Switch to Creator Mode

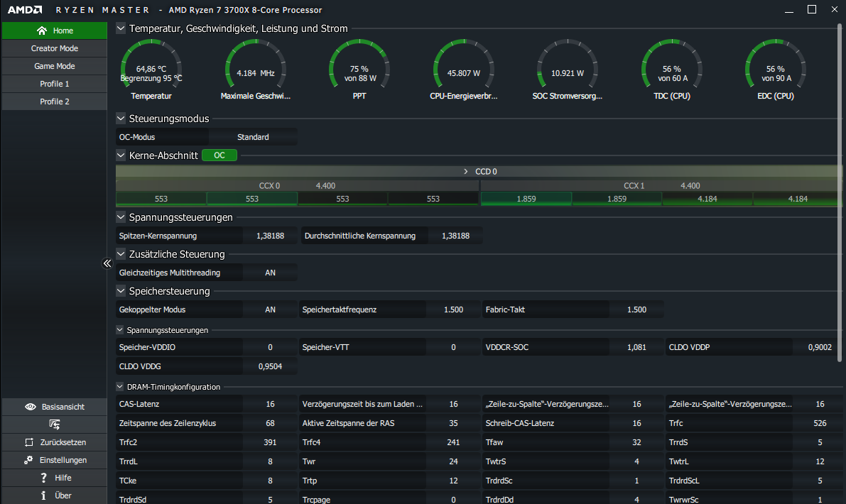[55, 48]
